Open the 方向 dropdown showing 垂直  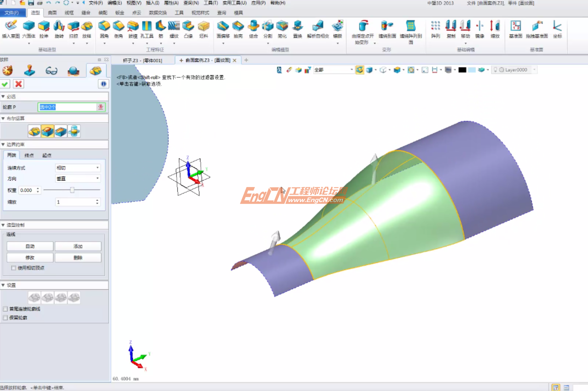pyautogui.click(x=78, y=178)
